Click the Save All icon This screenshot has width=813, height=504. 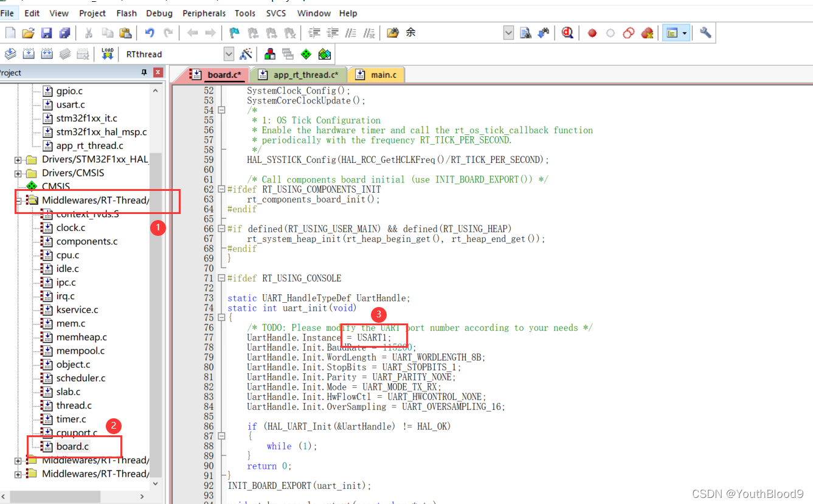click(64, 33)
